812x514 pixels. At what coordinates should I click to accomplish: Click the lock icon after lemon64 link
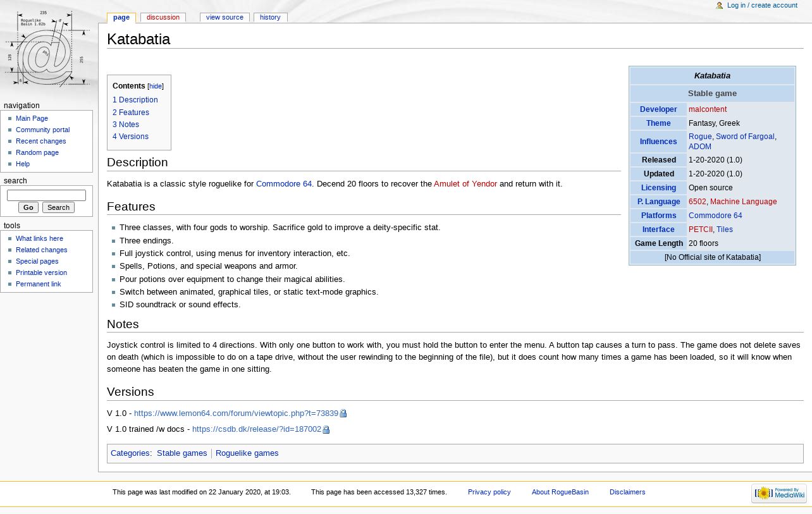(x=343, y=413)
